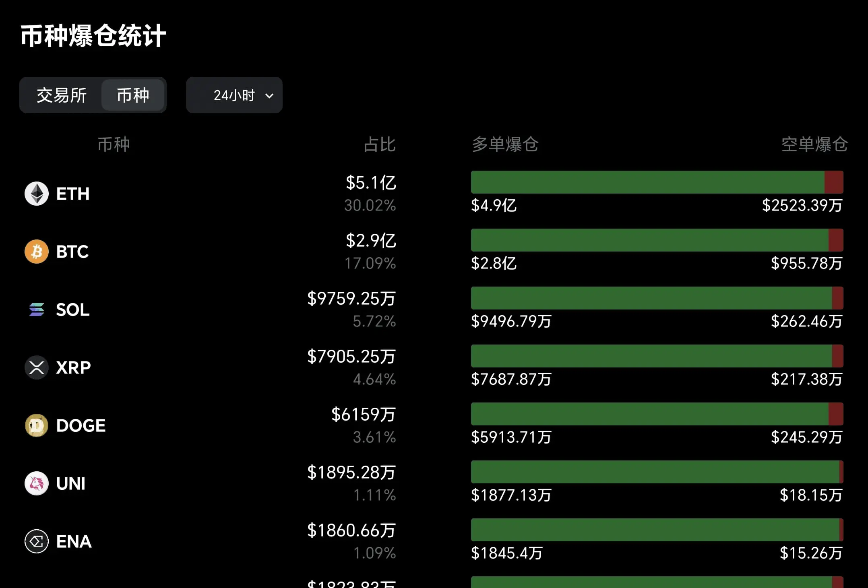Image resolution: width=868 pixels, height=588 pixels.
Task: Click the ETH coin icon
Action: [x=37, y=194]
